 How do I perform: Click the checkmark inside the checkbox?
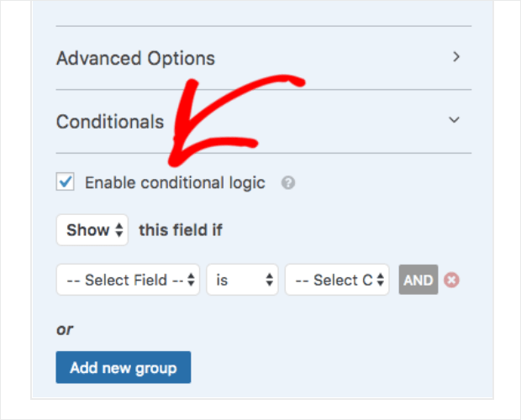(x=65, y=181)
